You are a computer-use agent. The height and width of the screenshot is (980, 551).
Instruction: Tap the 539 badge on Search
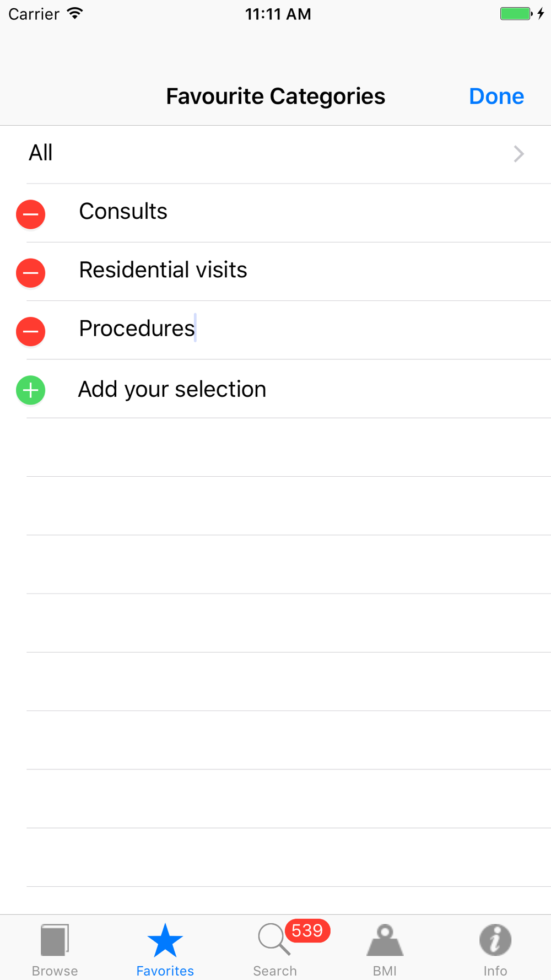point(307,931)
